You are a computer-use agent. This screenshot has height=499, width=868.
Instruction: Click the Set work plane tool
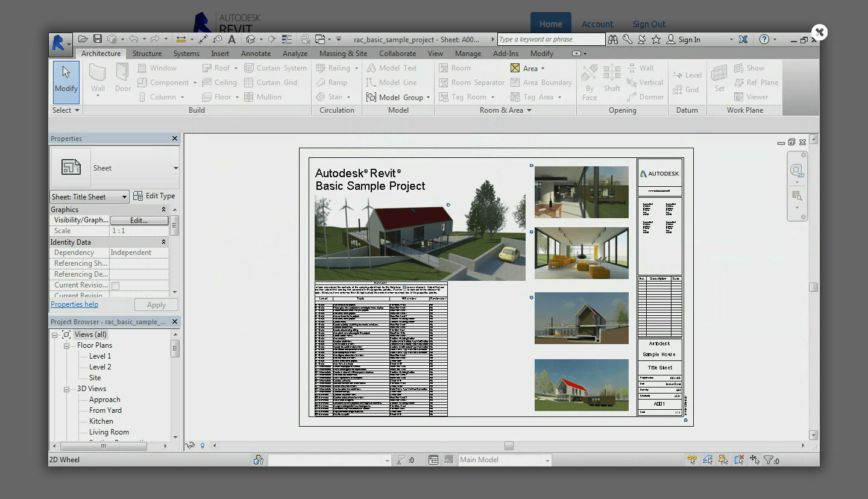tap(719, 79)
